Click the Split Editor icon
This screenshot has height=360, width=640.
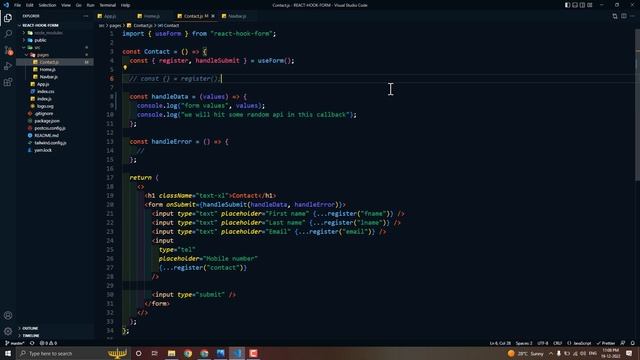[624, 16]
